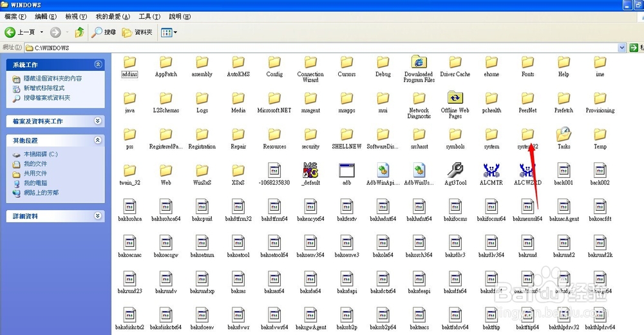Screen dimensions: 644x335
Task: Click the green Go arrow button
Action: click(x=634, y=48)
